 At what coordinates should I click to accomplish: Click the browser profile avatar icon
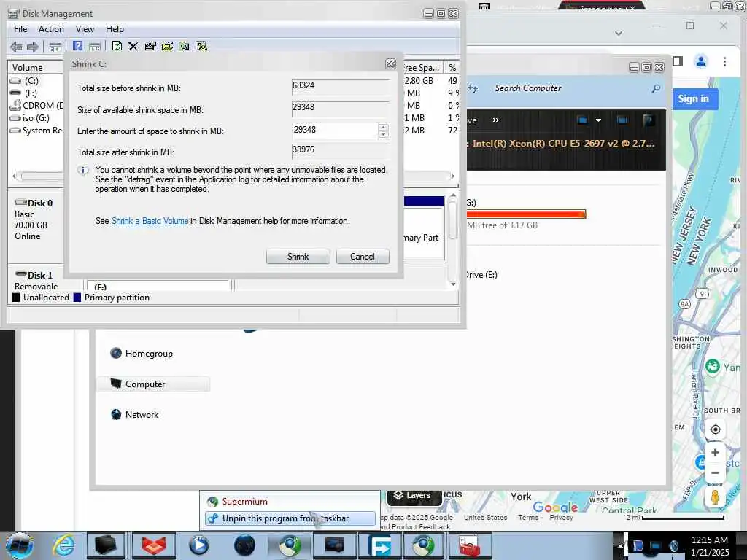pos(701,61)
